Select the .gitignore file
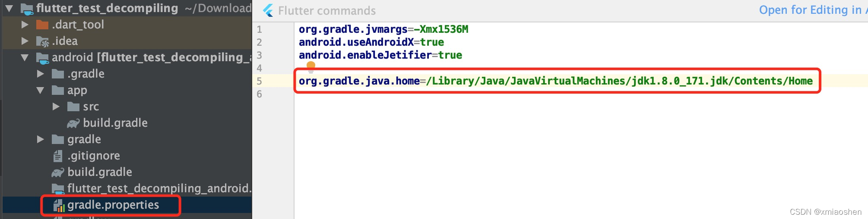 coord(94,156)
